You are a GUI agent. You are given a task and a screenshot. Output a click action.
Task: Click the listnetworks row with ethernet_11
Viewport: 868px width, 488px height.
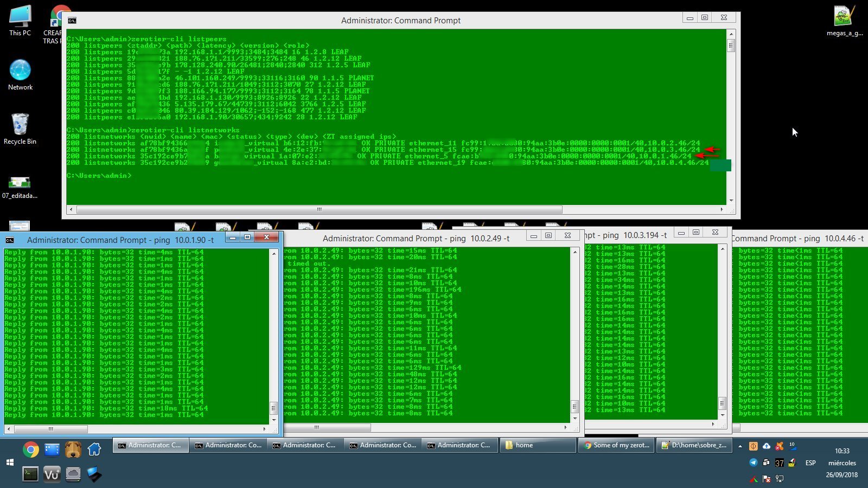pos(383,143)
